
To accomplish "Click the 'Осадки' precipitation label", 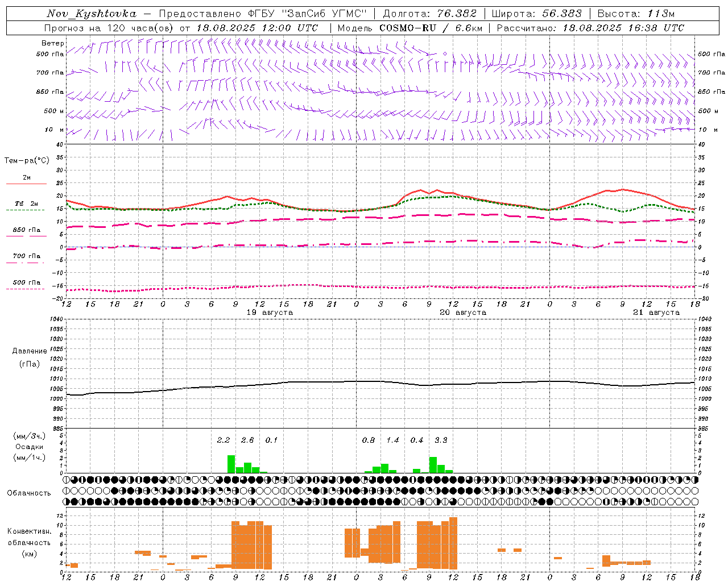I will [x=30, y=447].
